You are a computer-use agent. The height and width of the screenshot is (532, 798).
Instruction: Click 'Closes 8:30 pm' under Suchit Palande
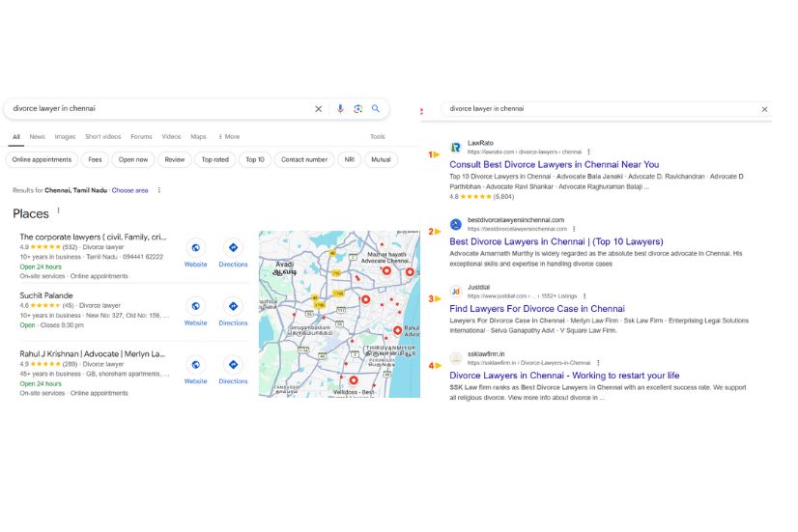62,325
